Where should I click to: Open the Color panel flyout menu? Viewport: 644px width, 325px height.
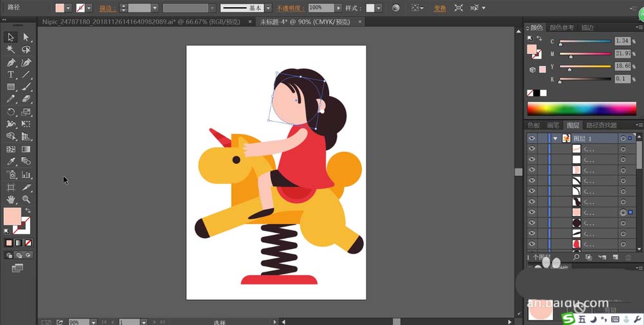639,28
